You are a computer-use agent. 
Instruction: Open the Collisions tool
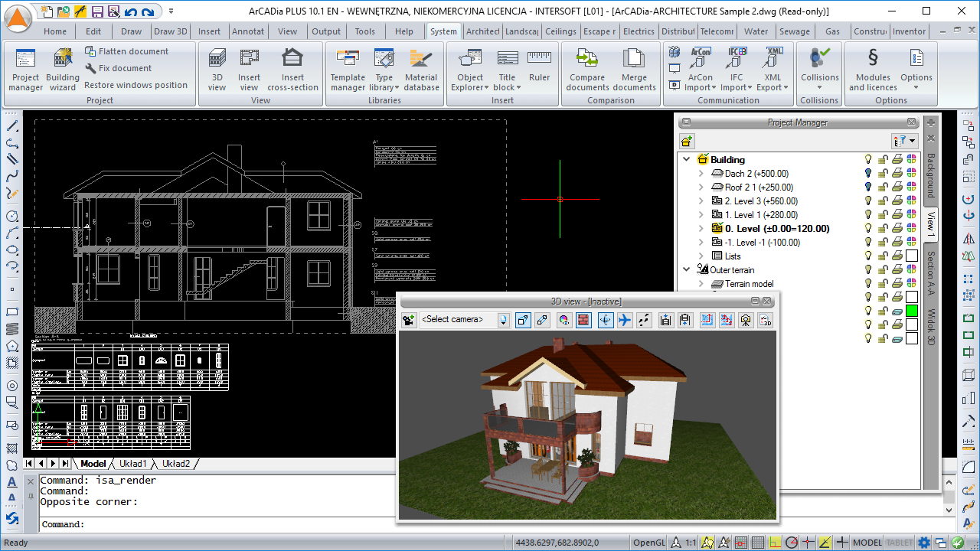819,70
